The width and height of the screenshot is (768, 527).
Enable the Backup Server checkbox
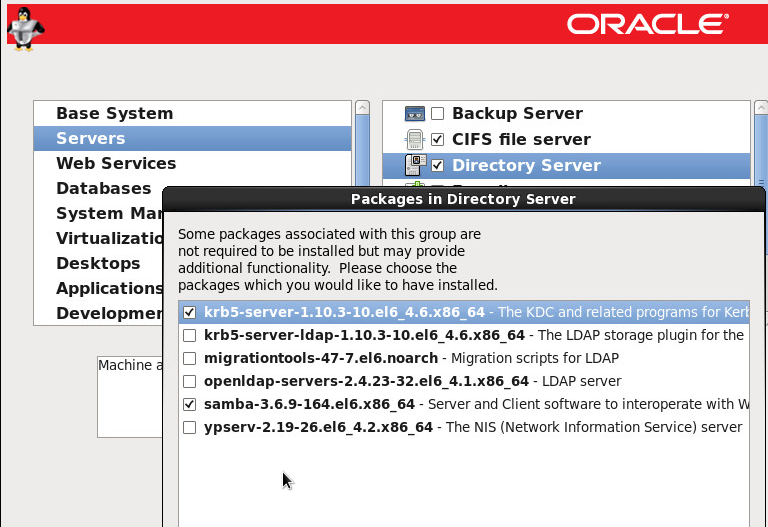pyautogui.click(x=437, y=114)
